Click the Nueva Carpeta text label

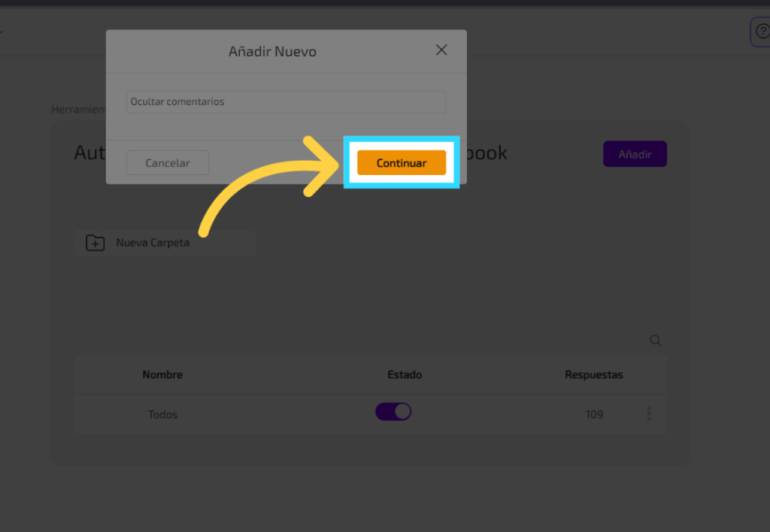point(153,243)
